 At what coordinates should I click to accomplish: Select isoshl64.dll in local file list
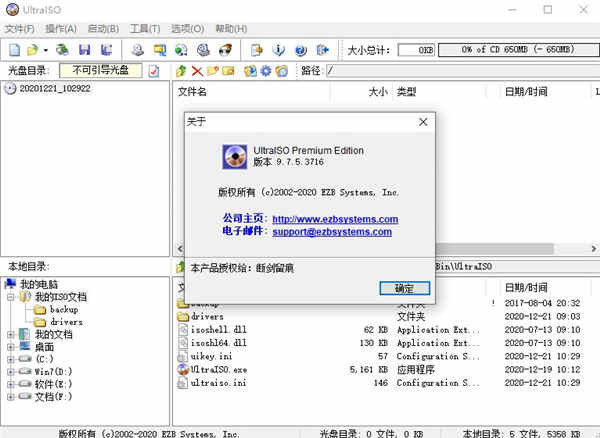[x=219, y=343]
